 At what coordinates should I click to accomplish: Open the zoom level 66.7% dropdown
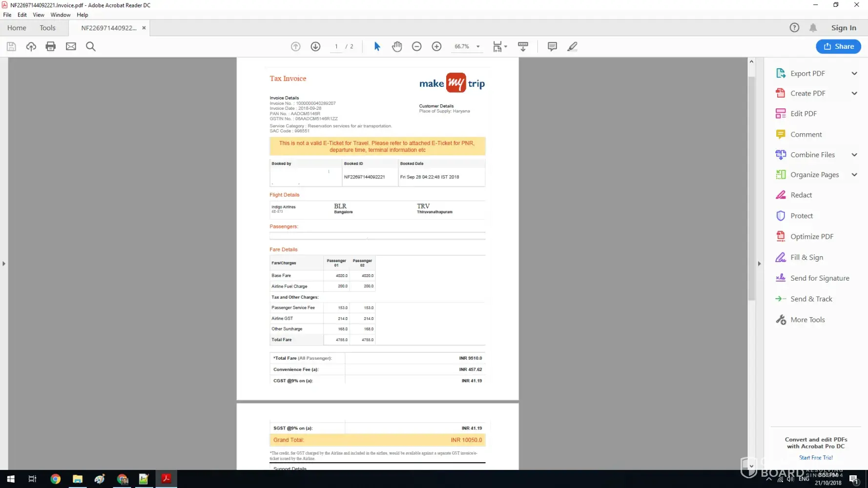478,46
